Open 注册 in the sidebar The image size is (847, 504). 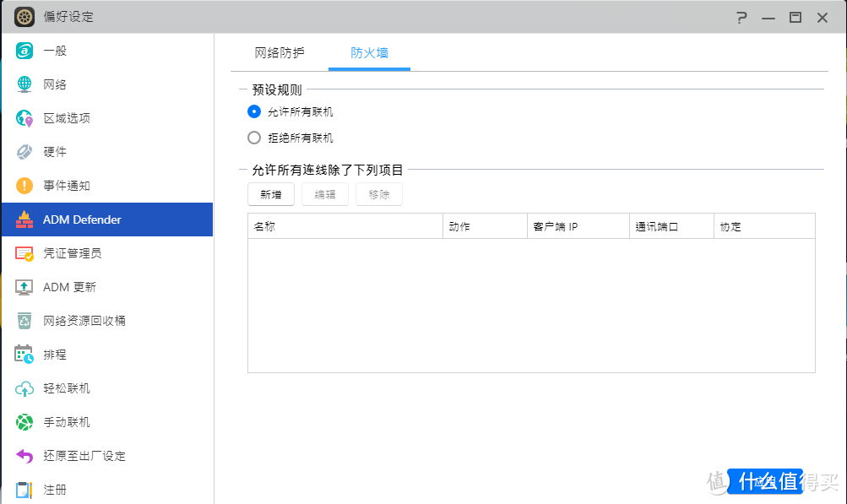[x=107, y=490]
